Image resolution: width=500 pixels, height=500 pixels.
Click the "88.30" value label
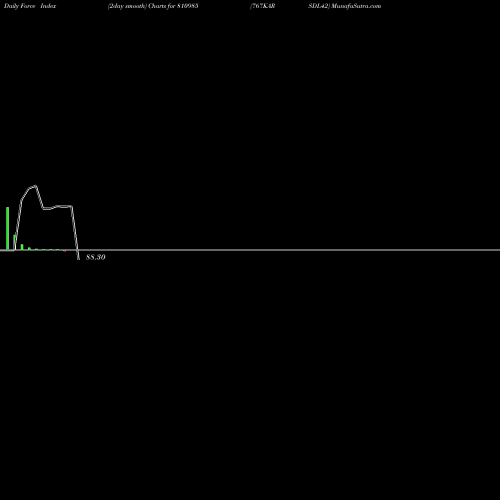96,257
